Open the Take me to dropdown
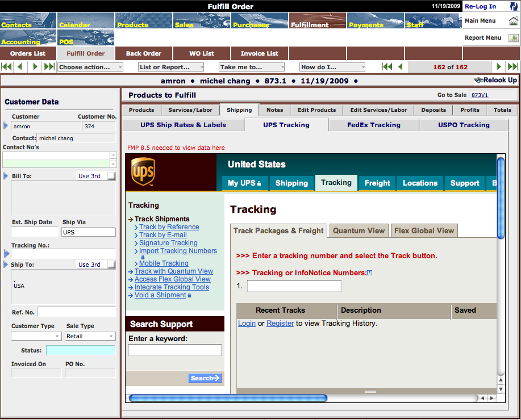The width and height of the screenshot is (521, 420). click(x=252, y=67)
